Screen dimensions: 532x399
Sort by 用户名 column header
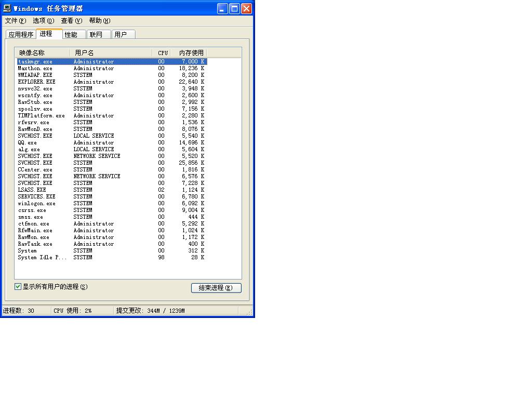click(111, 53)
